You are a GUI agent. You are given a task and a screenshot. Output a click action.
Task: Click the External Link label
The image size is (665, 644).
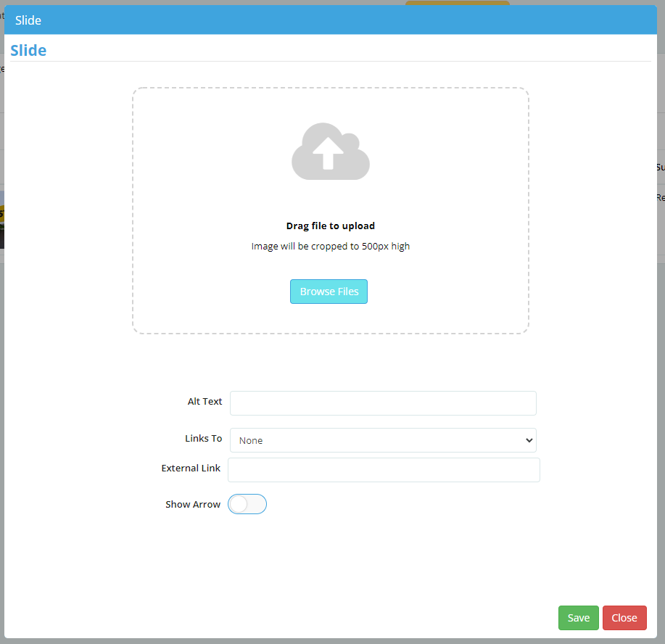pos(191,468)
